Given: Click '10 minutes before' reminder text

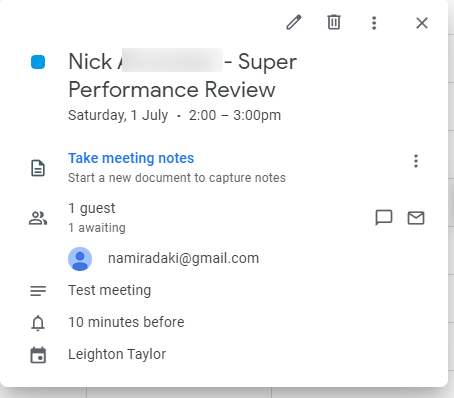Looking at the screenshot, I should coord(126,322).
